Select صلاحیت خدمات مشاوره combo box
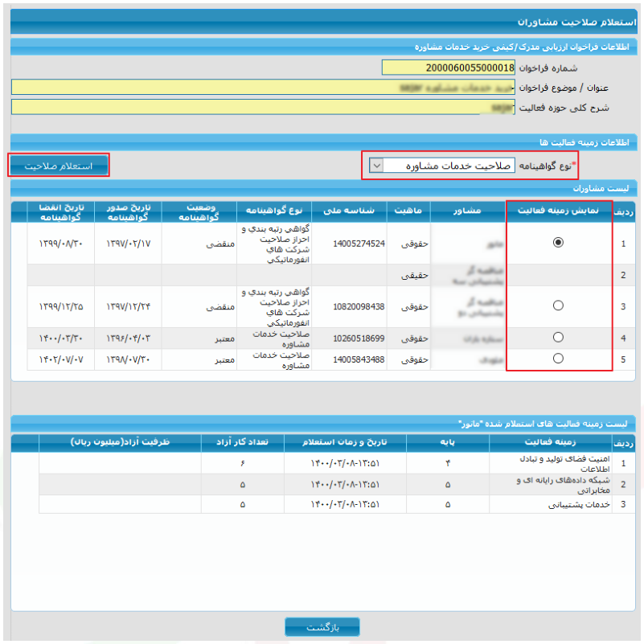 (x=442, y=166)
